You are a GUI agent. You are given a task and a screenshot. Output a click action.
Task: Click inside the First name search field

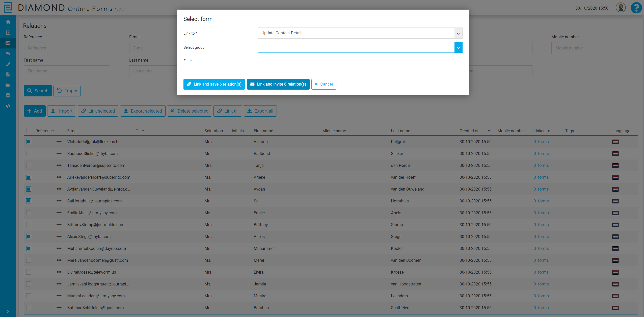67,71
